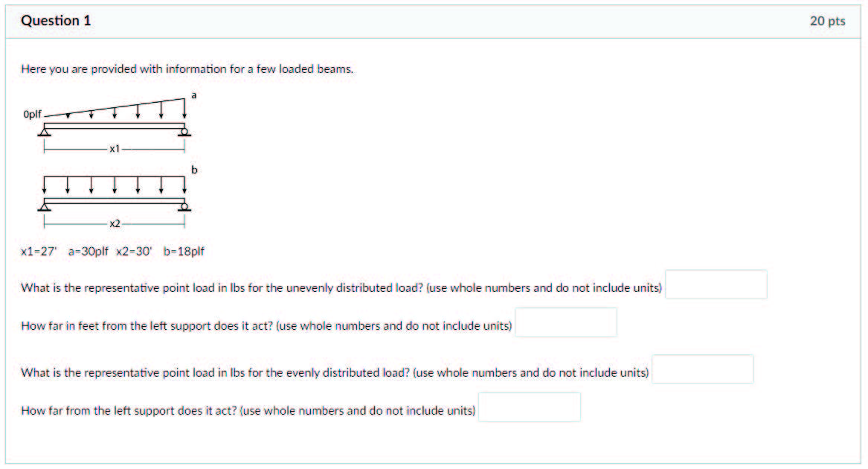868x469 pixels.
Task: Select the text x1=27'
Action: [x=36, y=252]
